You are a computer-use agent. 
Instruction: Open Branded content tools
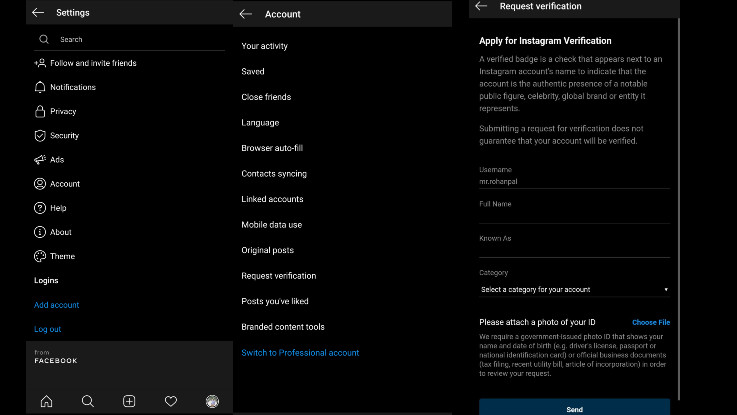283,327
